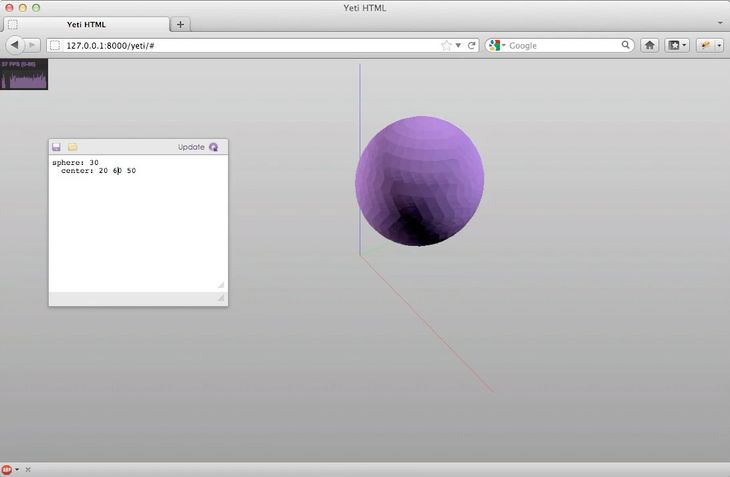Open a new tab with plus button
The image size is (730, 477).
click(x=180, y=24)
